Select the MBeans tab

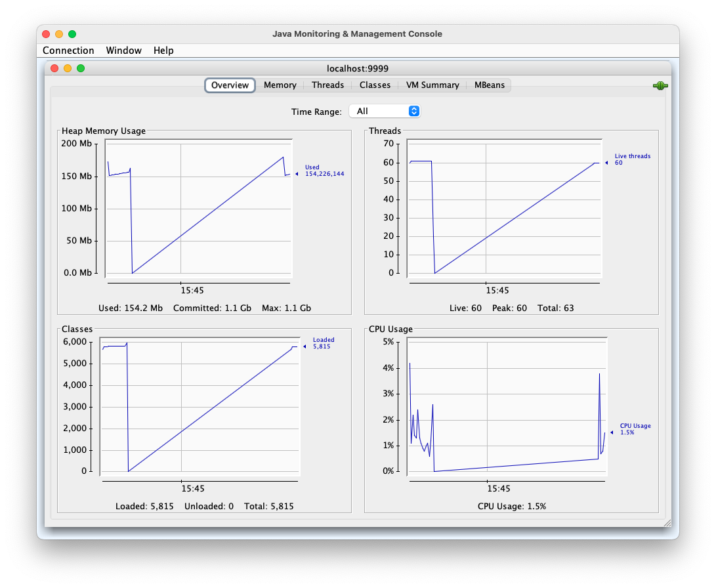(x=490, y=85)
